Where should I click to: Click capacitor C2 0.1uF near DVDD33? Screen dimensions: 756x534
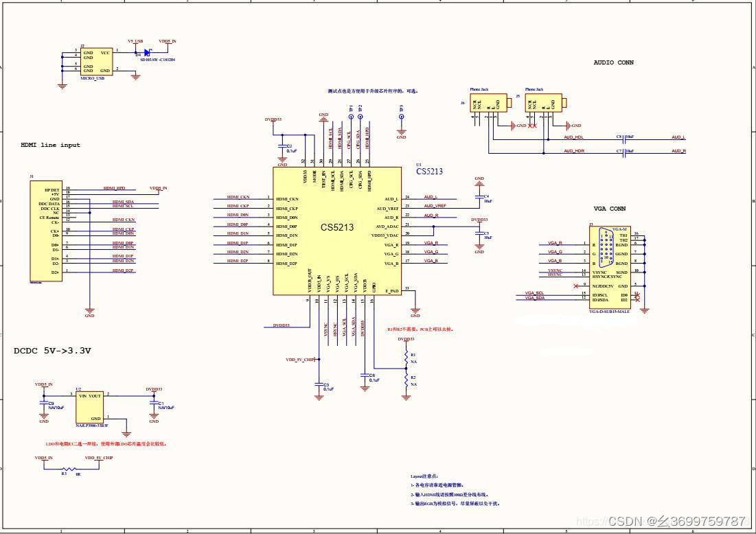point(282,146)
